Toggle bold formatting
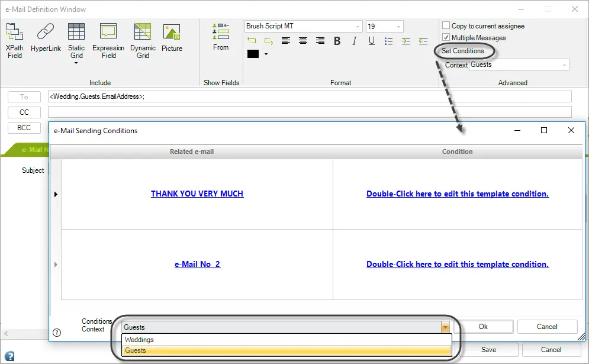589x364 pixels. (337, 41)
